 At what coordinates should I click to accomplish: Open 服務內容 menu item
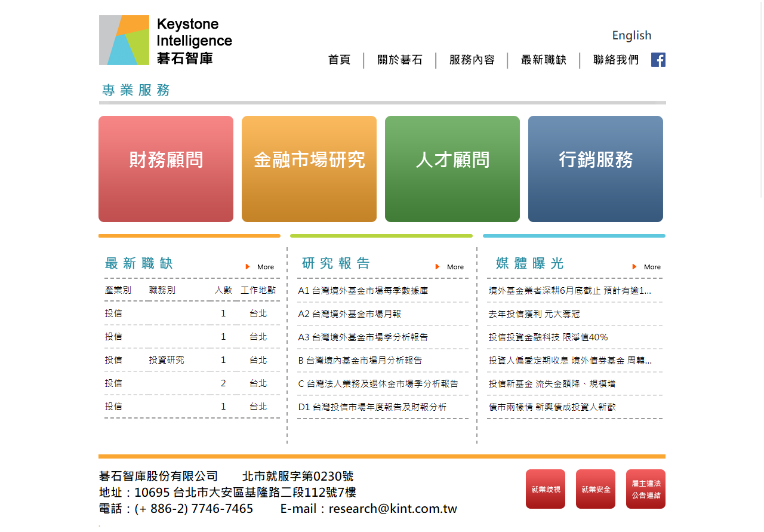[472, 60]
